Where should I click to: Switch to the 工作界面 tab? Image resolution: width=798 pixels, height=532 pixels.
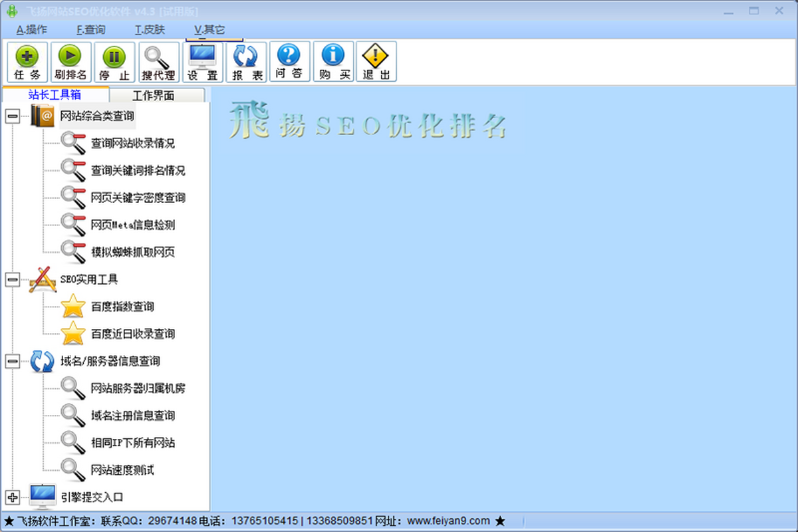tap(154, 95)
